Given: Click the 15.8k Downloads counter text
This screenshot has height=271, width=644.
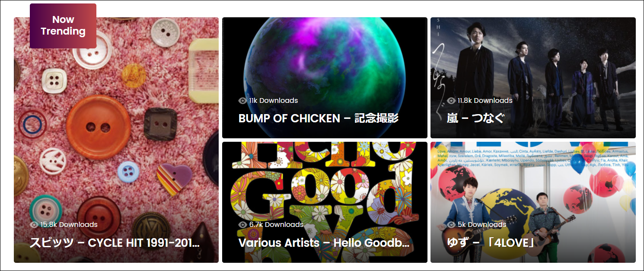Looking at the screenshot, I should point(69,225).
